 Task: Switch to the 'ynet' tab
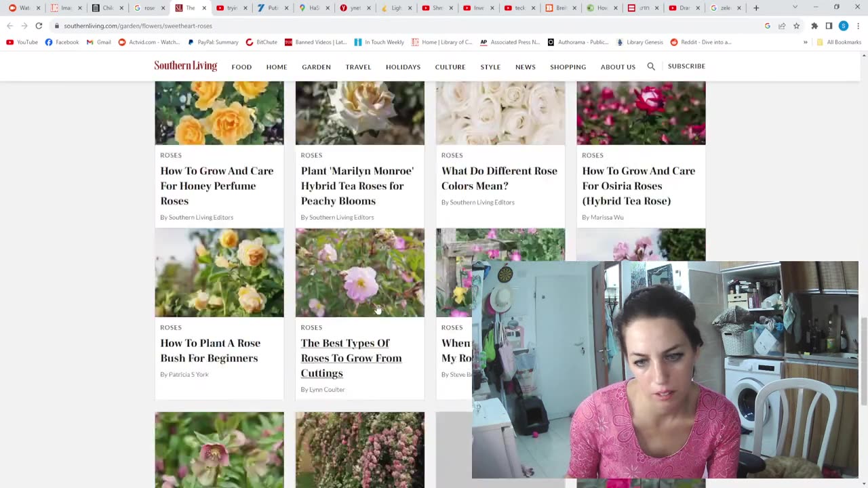(x=355, y=8)
